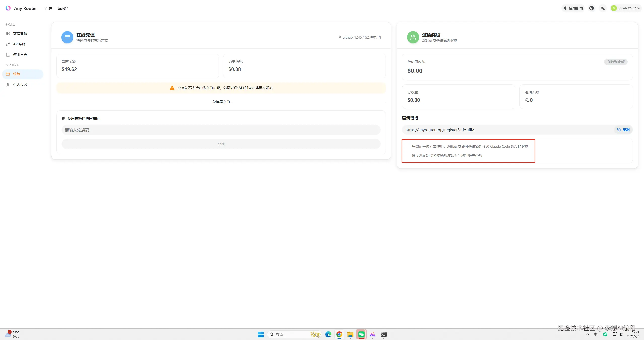The image size is (644, 340).
Task: Open the language translation switcher
Action: point(602,8)
